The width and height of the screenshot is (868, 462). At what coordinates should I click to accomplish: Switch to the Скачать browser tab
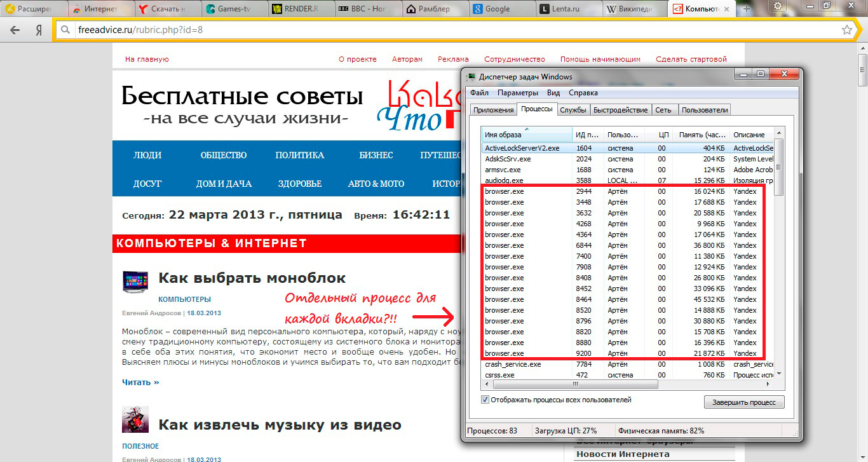click(x=167, y=9)
